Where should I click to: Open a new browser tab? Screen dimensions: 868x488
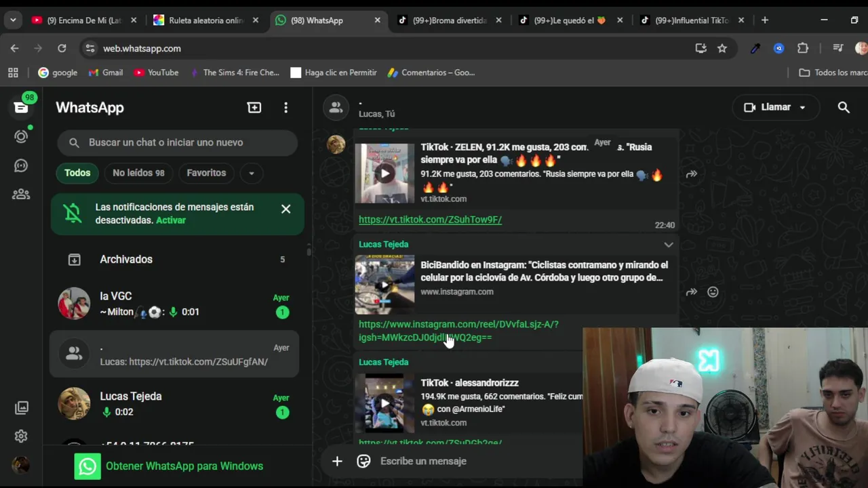tap(765, 20)
